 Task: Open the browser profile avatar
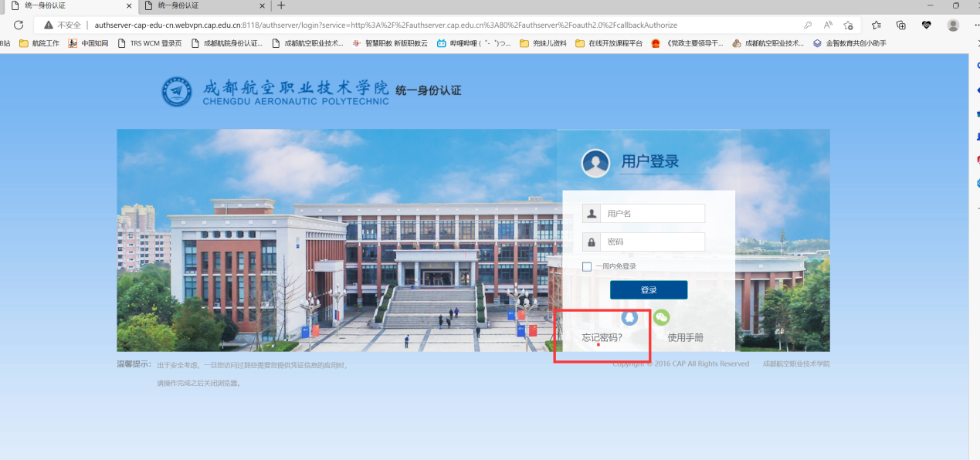(953, 25)
